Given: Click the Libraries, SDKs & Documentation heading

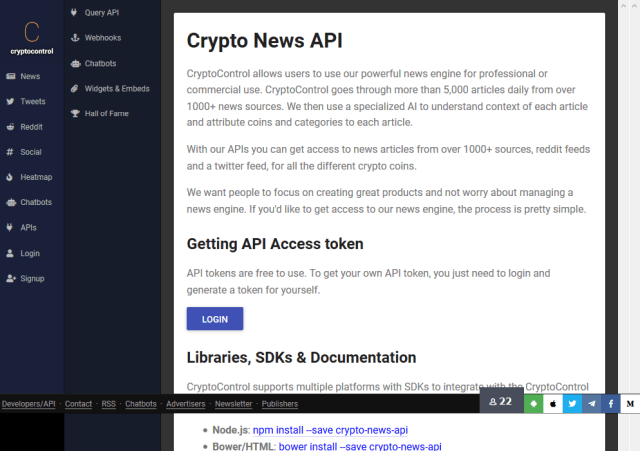Looking at the screenshot, I should click(x=302, y=358).
